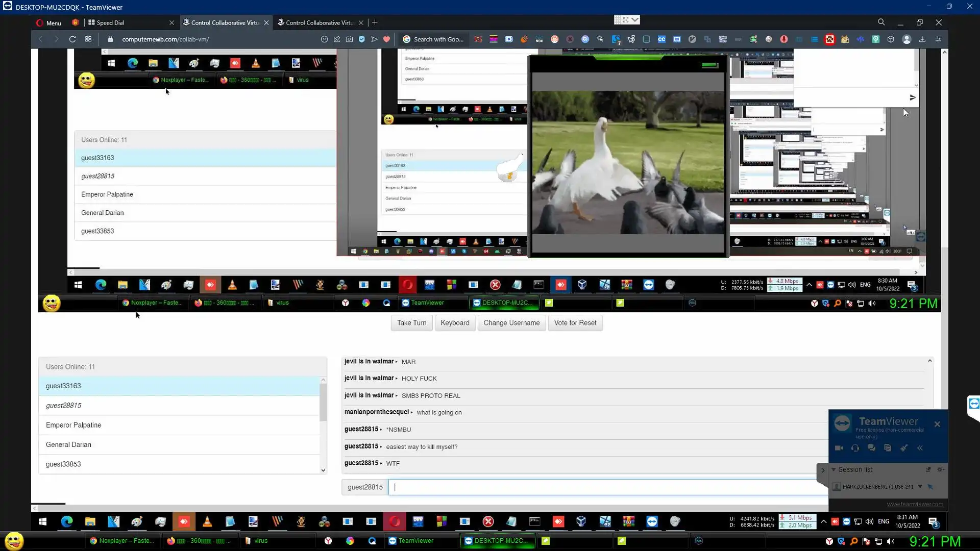Open MARKZUCKERBERG session dropdown arrow
Viewport: 980px width, 551px height.
[920, 487]
